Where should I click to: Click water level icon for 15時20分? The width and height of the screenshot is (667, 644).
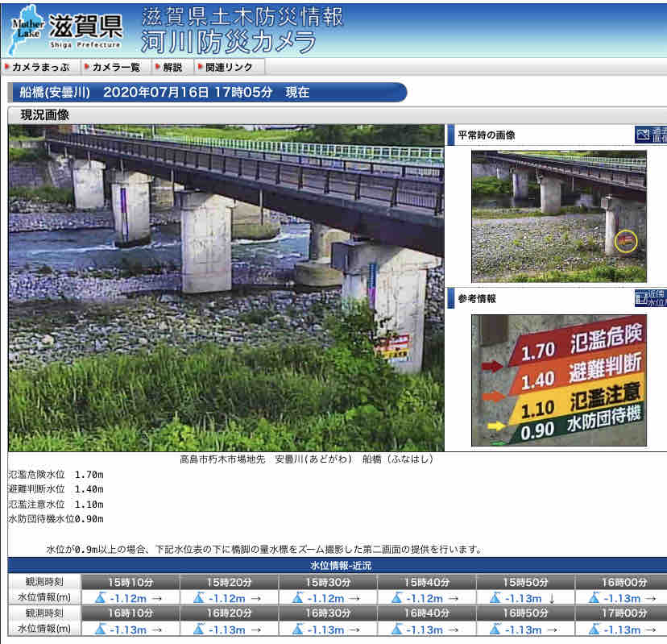(199, 597)
